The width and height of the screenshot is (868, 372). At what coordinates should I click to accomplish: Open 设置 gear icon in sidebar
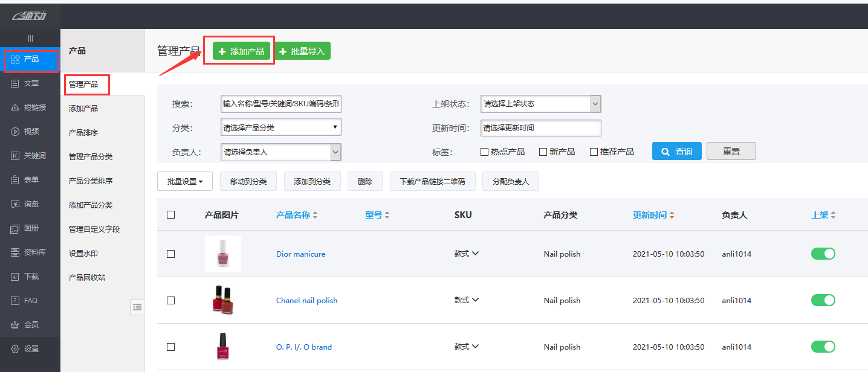(x=15, y=349)
